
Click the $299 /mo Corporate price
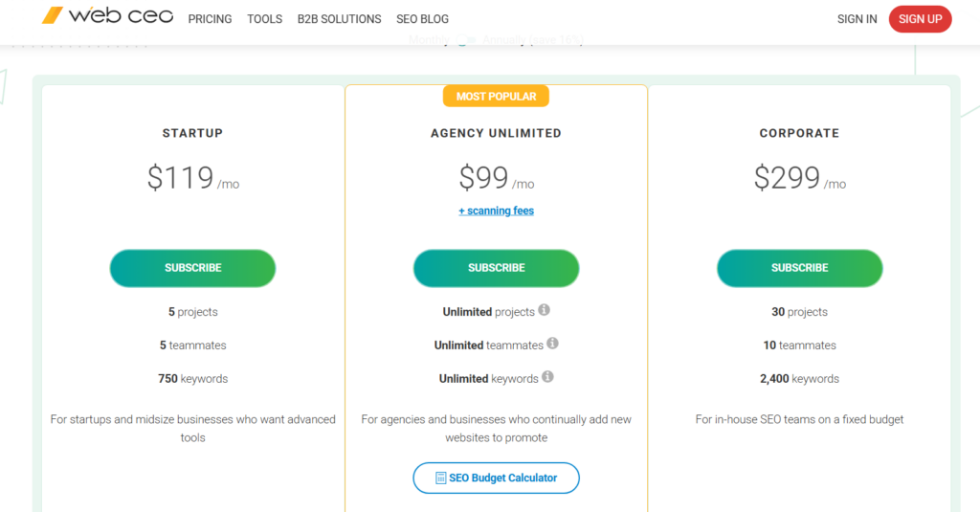(799, 178)
